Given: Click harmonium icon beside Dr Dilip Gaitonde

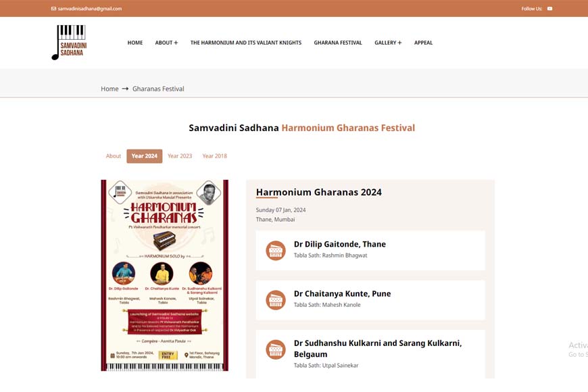Looking at the screenshot, I should [x=275, y=250].
